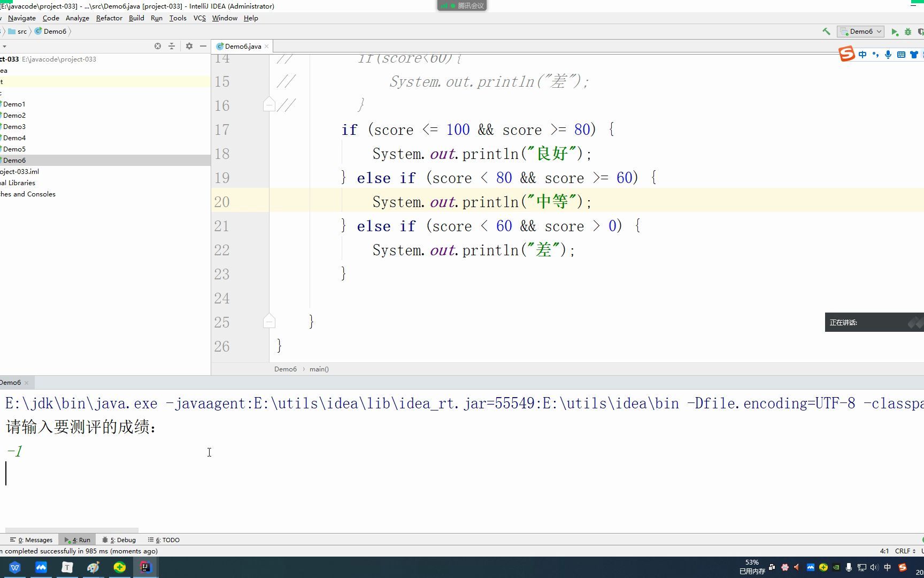The height and width of the screenshot is (578, 924).
Task: Open the Window menu
Action: (225, 18)
